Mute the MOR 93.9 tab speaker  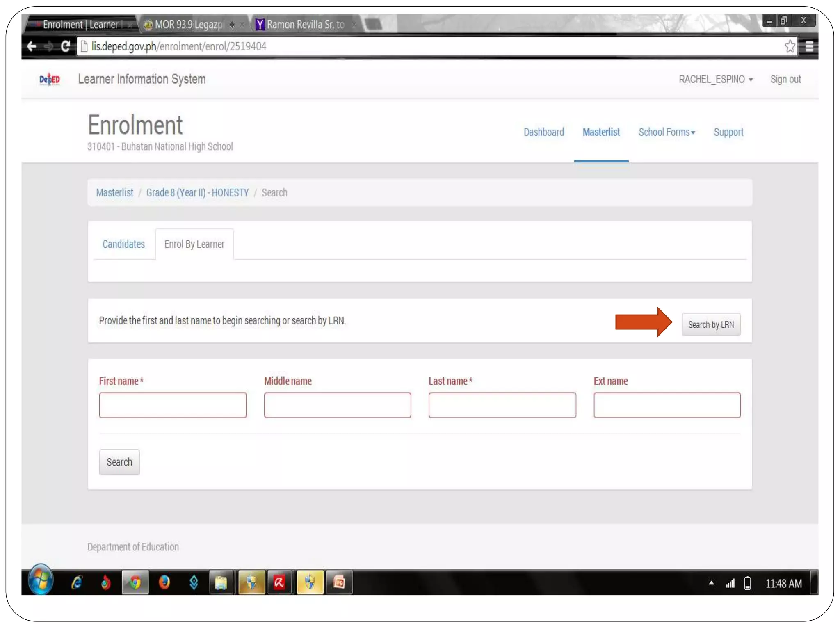click(x=233, y=25)
